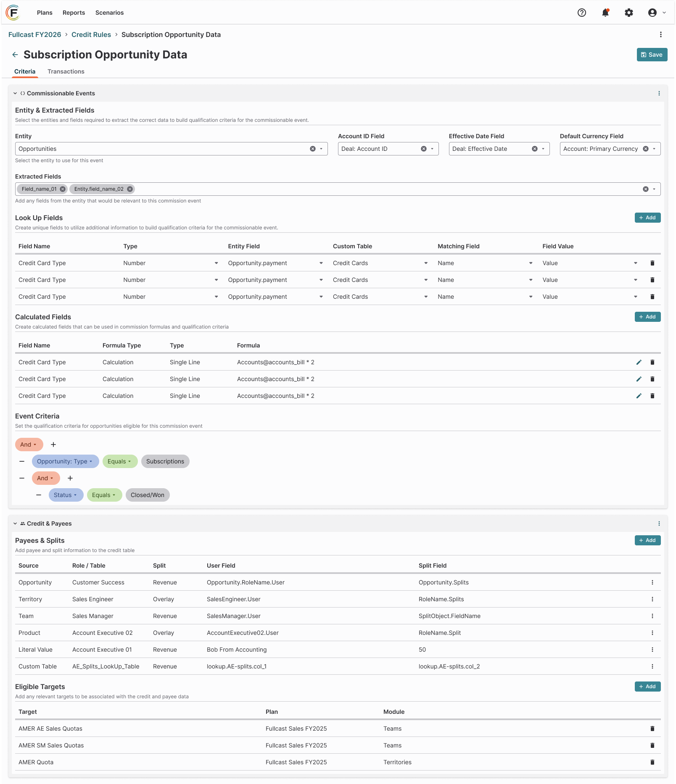This screenshot has width=676, height=784.
Task: Open the help question mark icon
Action: [x=582, y=13]
